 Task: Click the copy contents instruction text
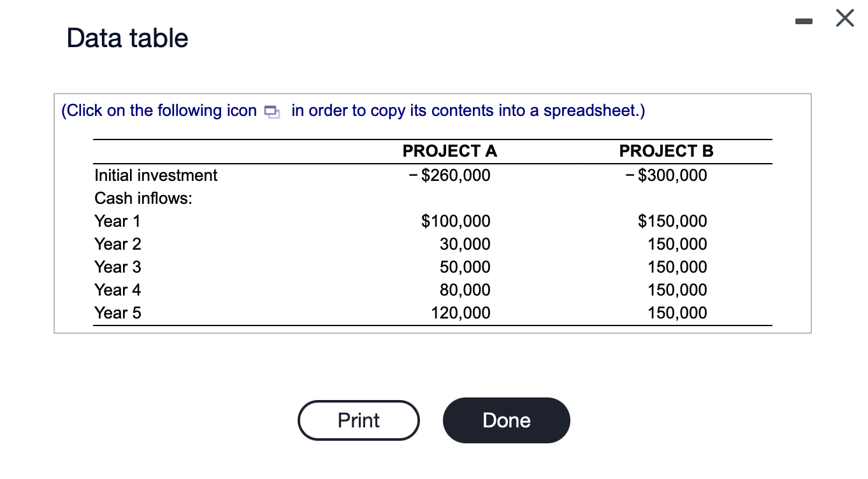(x=353, y=111)
